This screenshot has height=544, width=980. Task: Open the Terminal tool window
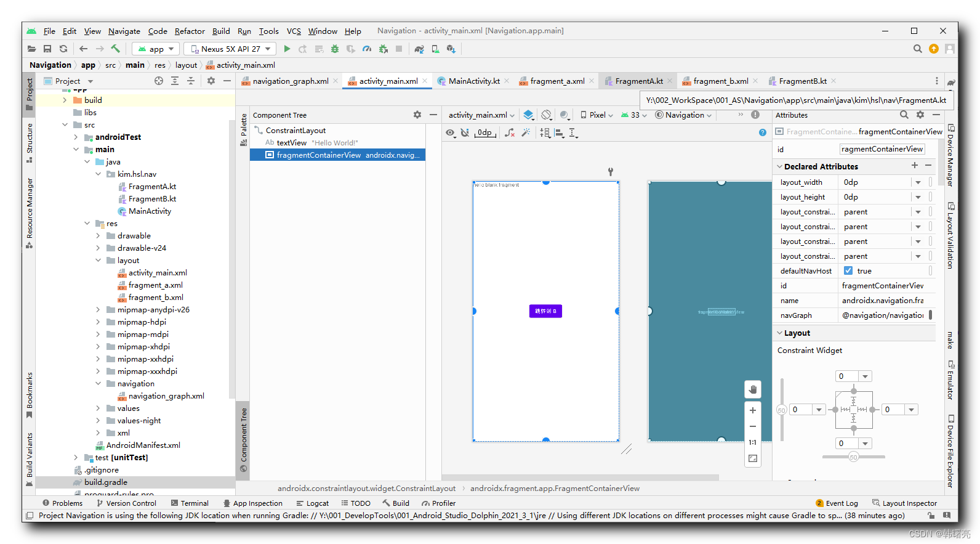click(x=190, y=503)
